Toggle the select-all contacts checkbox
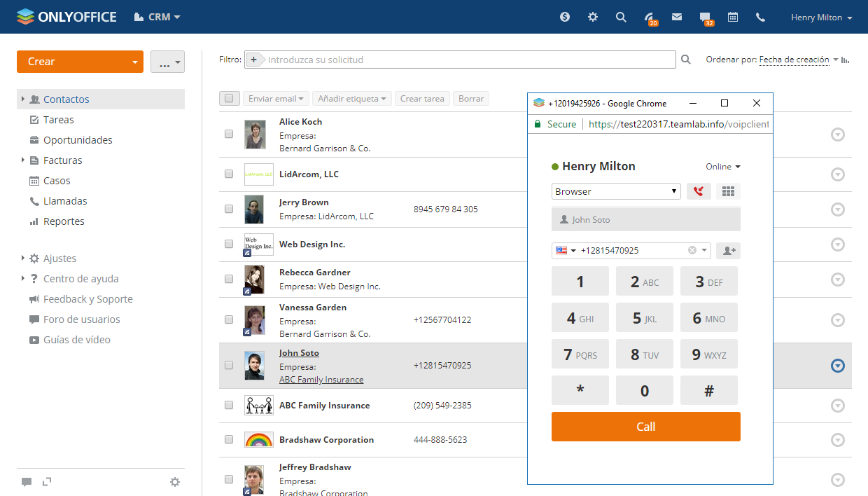 (x=230, y=99)
